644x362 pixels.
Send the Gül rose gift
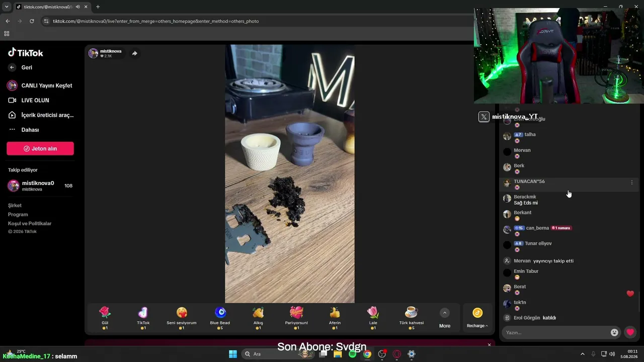click(105, 318)
